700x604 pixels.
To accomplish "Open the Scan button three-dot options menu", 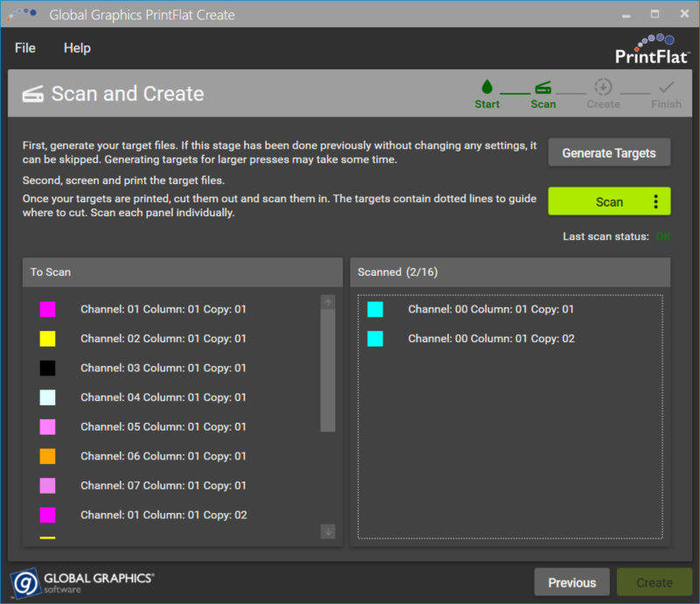I will (656, 201).
